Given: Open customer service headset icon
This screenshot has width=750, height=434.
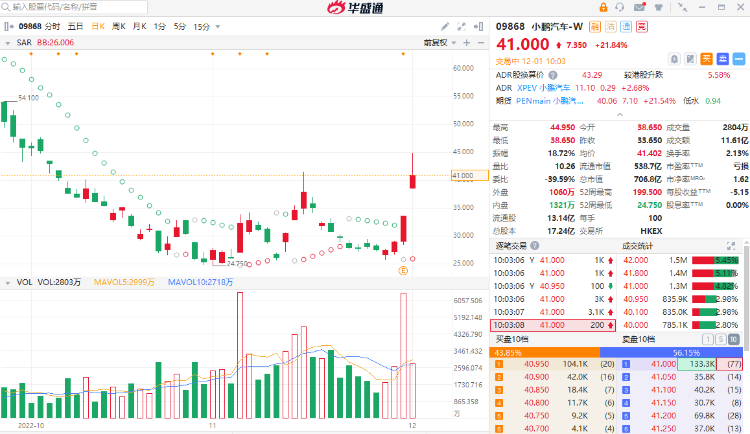Looking at the screenshot, I should [x=620, y=7].
